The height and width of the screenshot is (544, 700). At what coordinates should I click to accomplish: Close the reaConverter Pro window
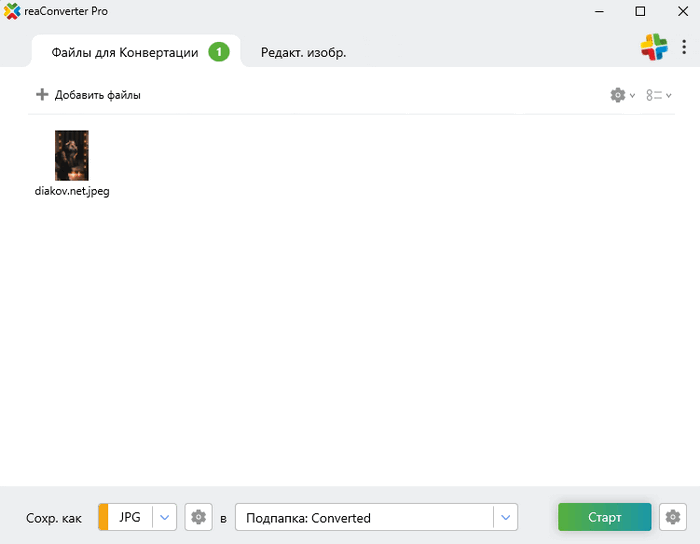click(683, 11)
